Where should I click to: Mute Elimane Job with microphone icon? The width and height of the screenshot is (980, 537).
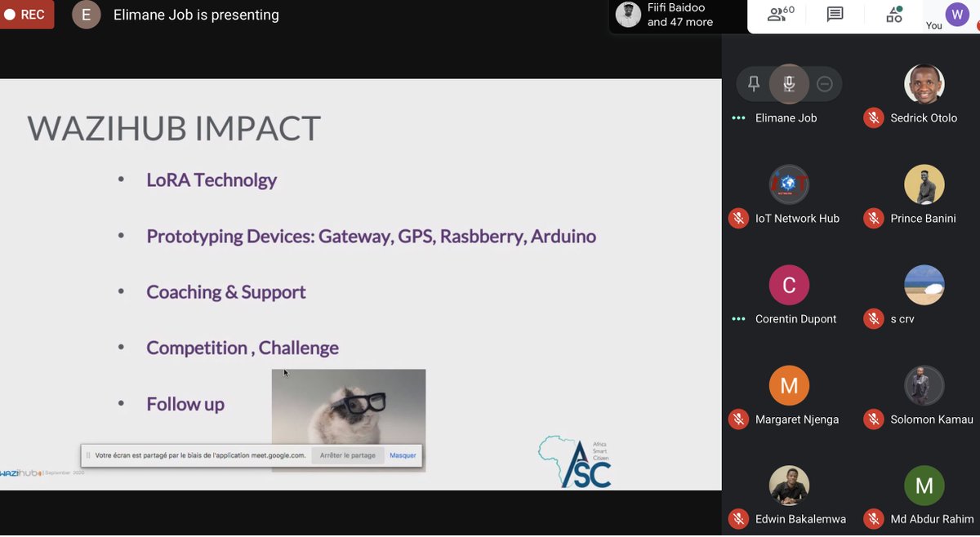point(789,83)
